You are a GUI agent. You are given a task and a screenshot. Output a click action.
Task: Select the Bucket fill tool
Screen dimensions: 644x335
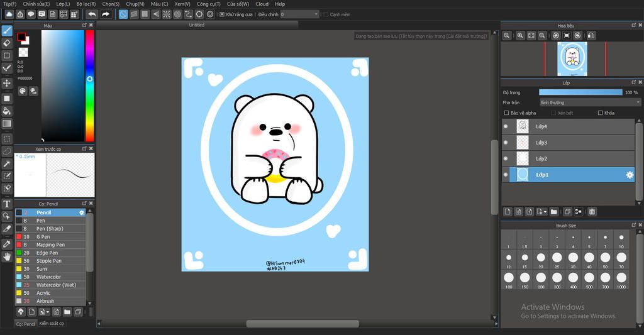coord(7,111)
